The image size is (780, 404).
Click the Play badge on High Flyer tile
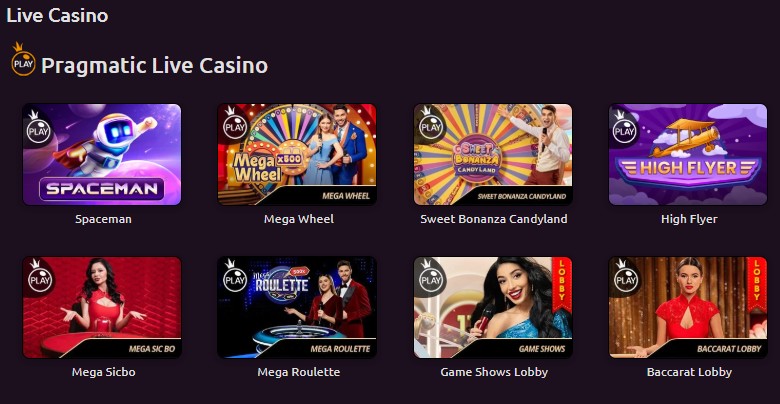(624, 128)
